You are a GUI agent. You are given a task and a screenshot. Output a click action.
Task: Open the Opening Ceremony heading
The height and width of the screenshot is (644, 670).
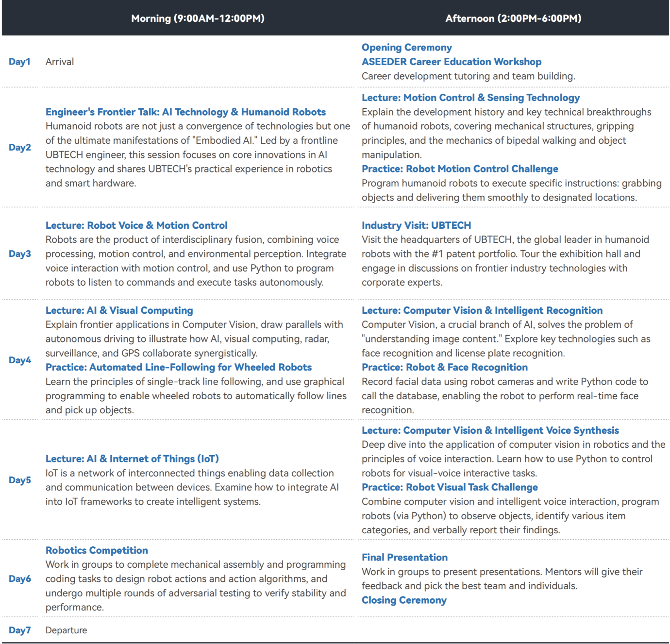pyautogui.click(x=406, y=48)
